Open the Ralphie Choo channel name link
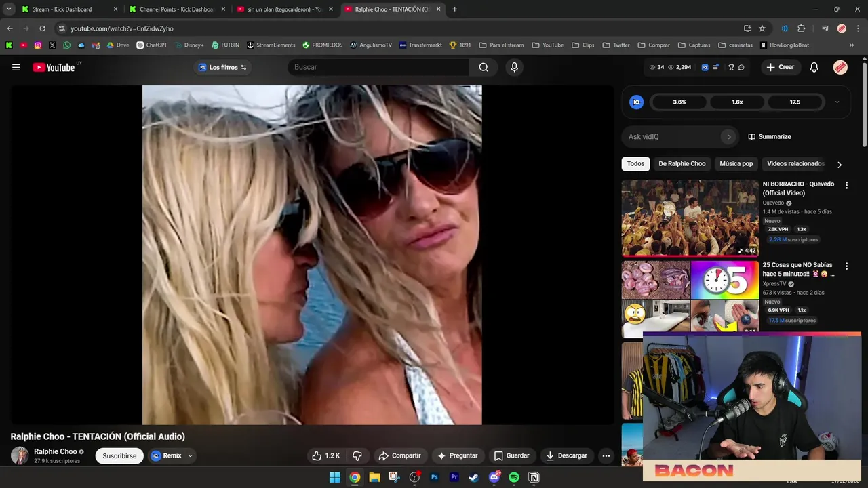The height and width of the screenshot is (488, 868). click(x=55, y=451)
